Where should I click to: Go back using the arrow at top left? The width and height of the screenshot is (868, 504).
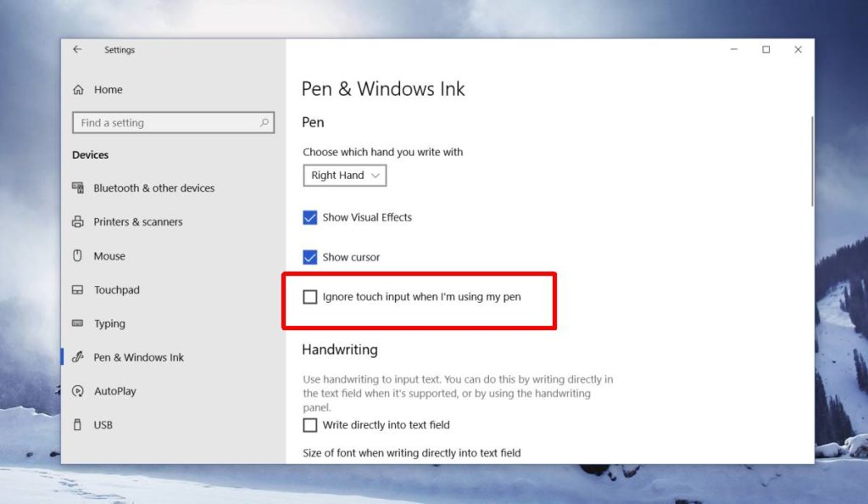coord(76,49)
